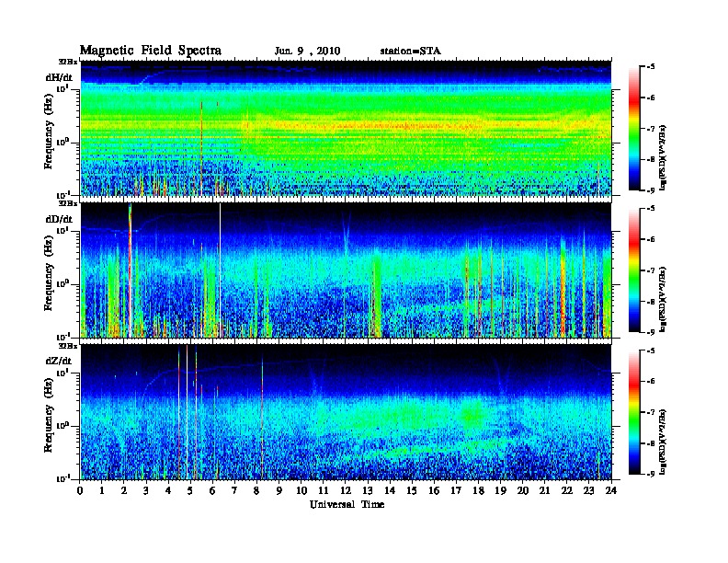Image resolution: width=728 pixels, height=563 pixels.
Task: Click the "-9" tick on the dZ/dt color bar
Action: pyautogui.click(x=651, y=474)
